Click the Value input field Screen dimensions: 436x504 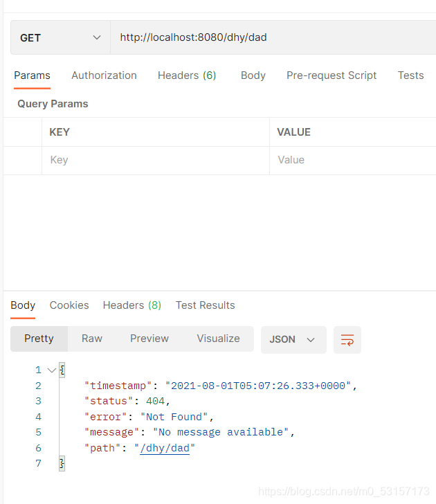pos(353,161)
